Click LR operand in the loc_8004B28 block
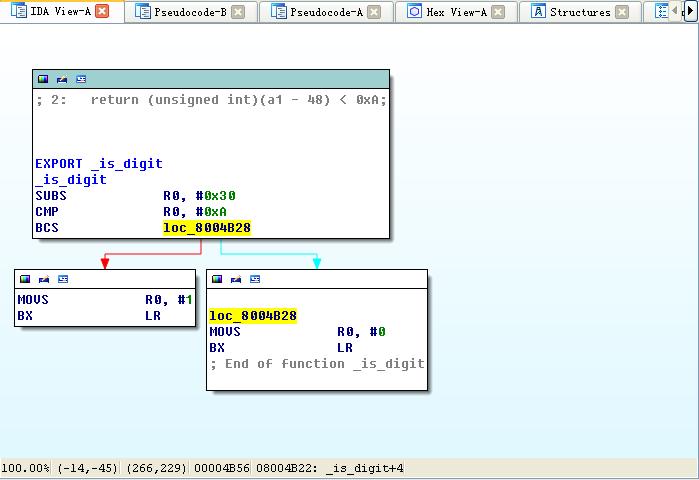The height and width of the screenshot is (480, 699). pyautogui.click(x=345, y=348)
